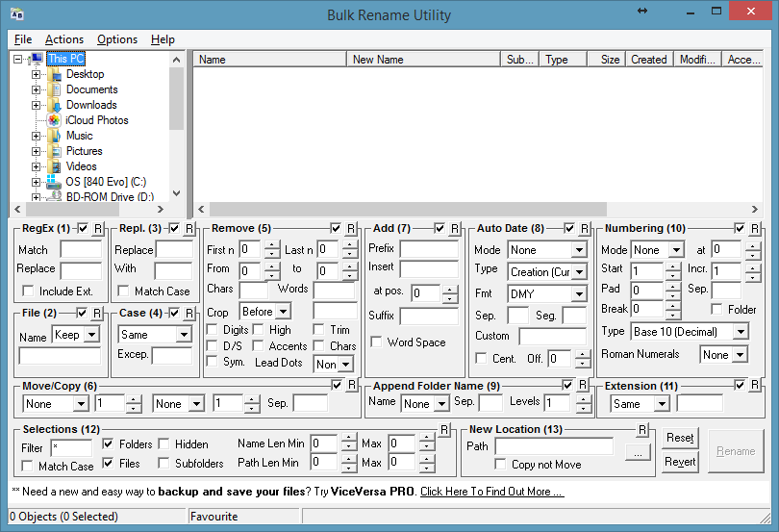Expand the Desktop tree node
Image resolution: width=779 pixels, height=532 pixels.
click(36, 75)
